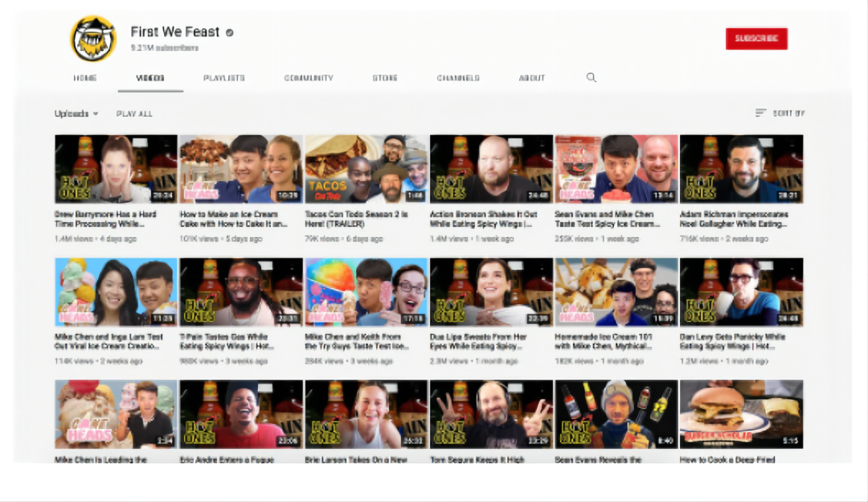
Task: Select the Videos tab
Action: click(x=150, y=78)
